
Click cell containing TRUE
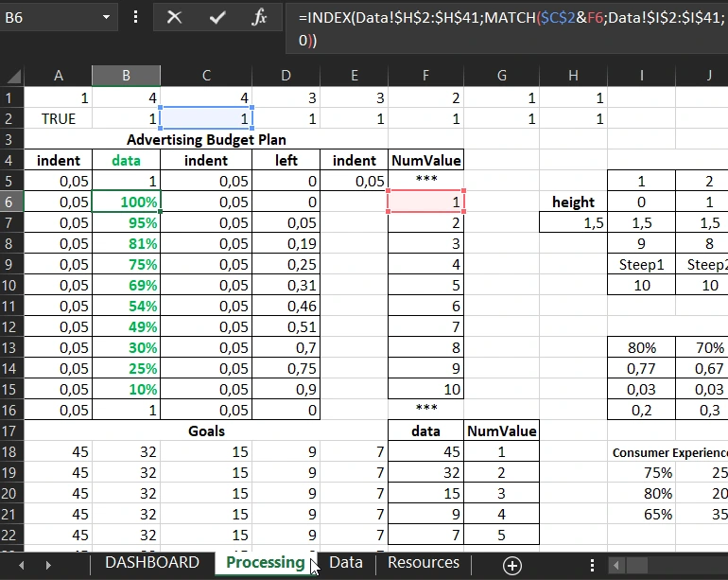point(58,118)
